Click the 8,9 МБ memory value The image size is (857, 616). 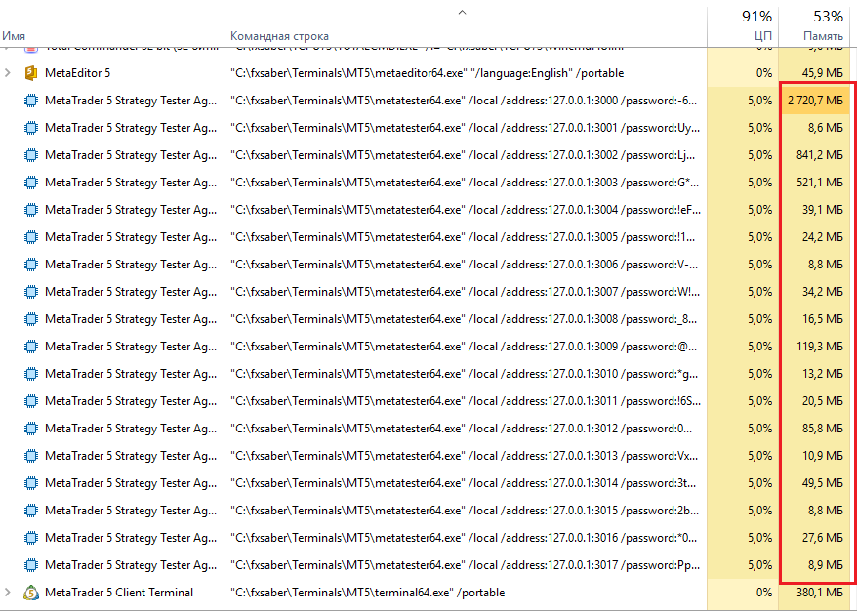826,565
